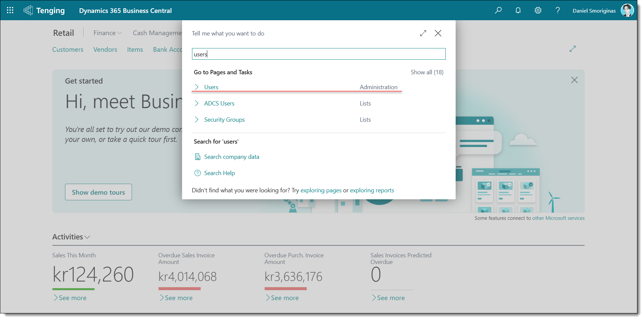
Task: Expand the Users result chevron
Action: pyautogui.click(x=197, y=87)
